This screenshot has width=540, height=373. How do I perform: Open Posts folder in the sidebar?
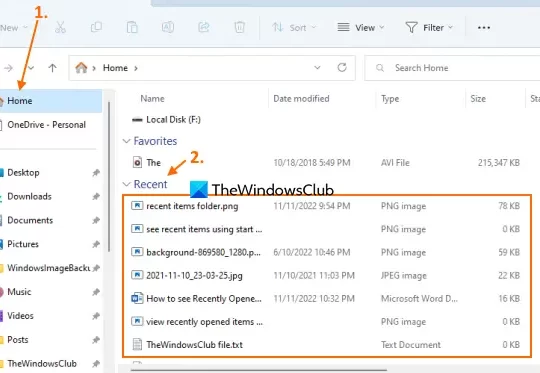[x=18, y=340]
